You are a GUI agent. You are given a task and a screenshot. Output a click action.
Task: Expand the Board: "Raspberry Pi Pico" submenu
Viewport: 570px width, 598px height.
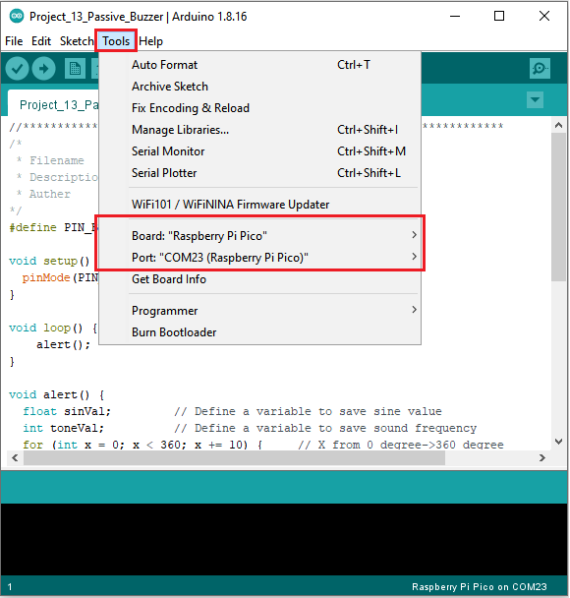[260, 236]
